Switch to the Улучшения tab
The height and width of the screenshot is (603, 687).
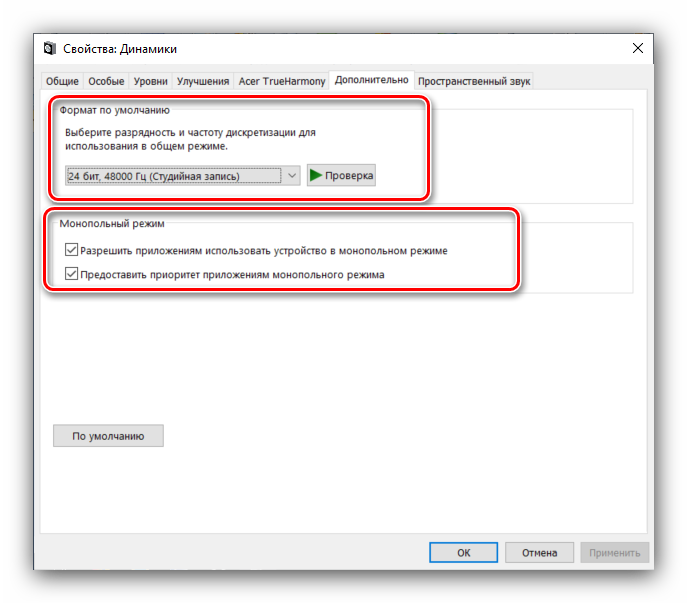pos(203,82)
